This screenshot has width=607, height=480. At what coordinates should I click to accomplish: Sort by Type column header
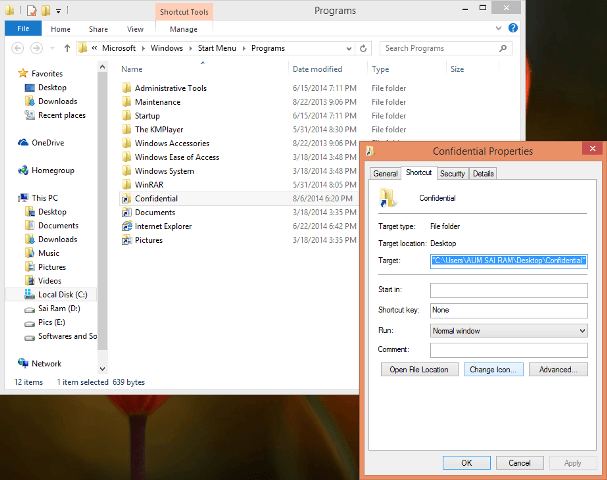coord(381,69)
